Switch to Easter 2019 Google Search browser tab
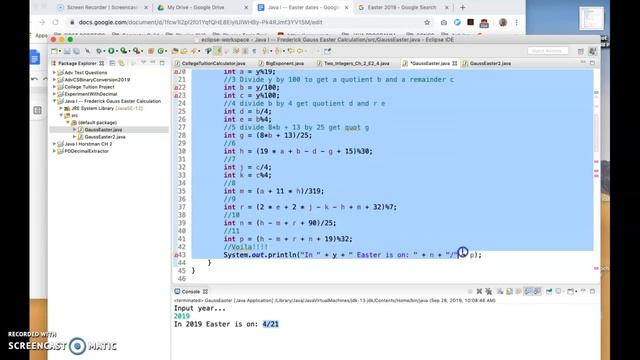This screenshot has height=360, width=640. click(x=403, y=7)
